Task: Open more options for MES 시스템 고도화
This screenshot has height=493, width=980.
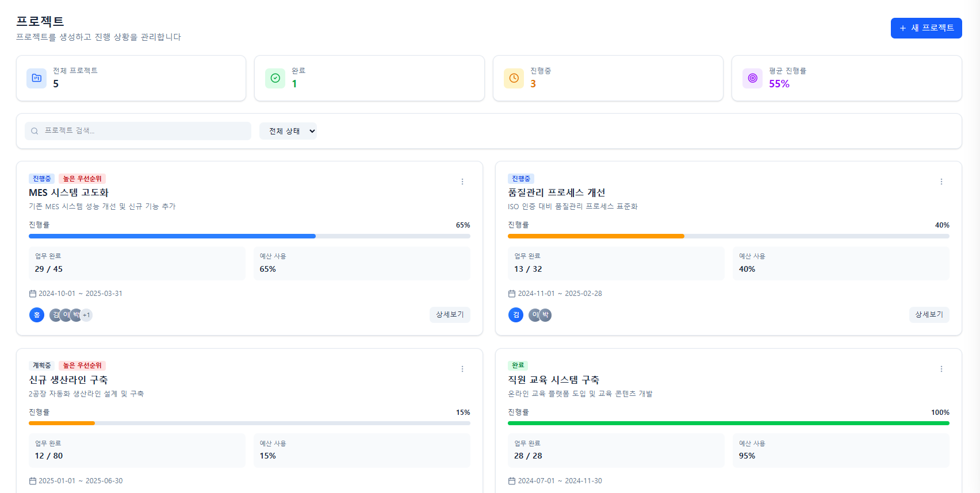Action: 462,182
